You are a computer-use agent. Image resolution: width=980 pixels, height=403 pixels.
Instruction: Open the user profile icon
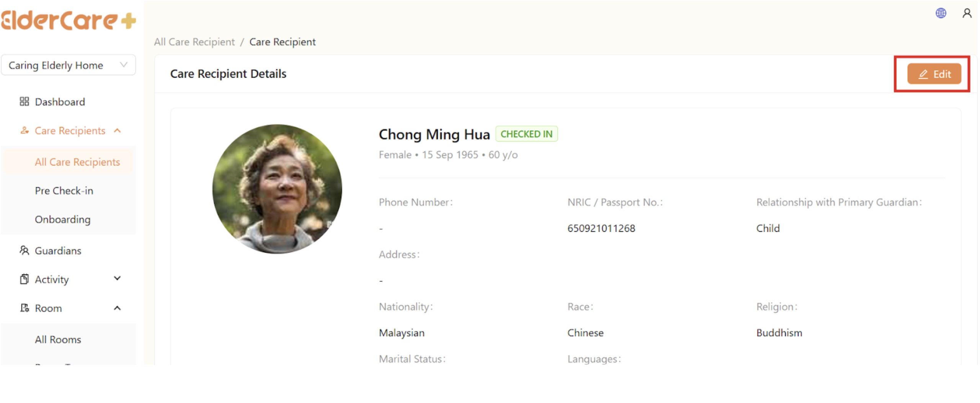coord(967,13)
